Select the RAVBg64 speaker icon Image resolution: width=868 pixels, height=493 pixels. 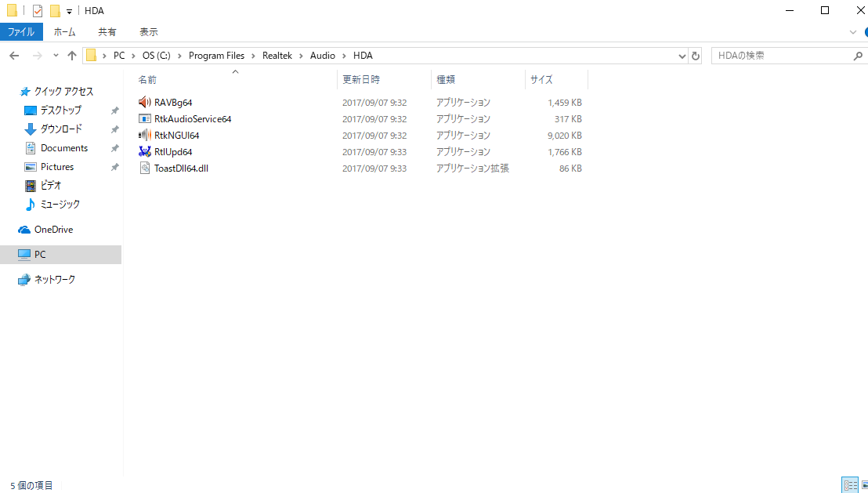144,103
